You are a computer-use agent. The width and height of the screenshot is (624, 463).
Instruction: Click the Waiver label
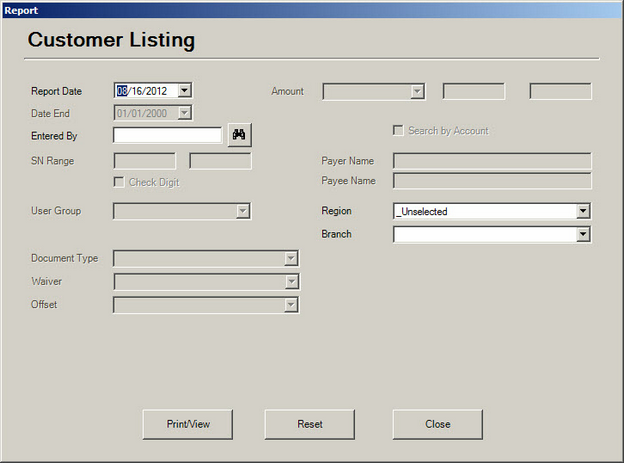click(47, 281)
